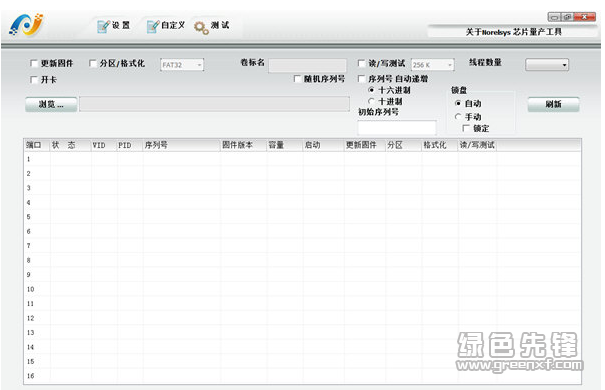This screenshot has height=390, width=605.
Task: Select port row 2
Action: click(x=302, y=174)
